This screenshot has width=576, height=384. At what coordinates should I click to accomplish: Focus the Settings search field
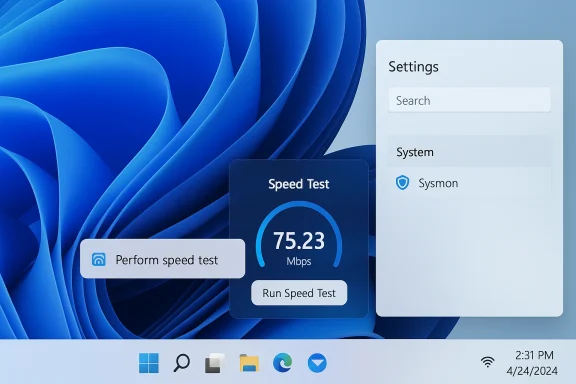pos(469,100)
